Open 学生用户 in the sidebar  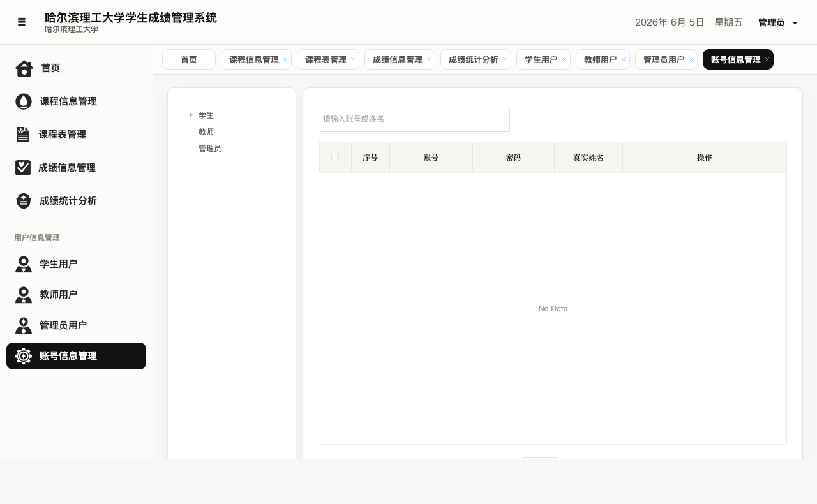point(76,264)
